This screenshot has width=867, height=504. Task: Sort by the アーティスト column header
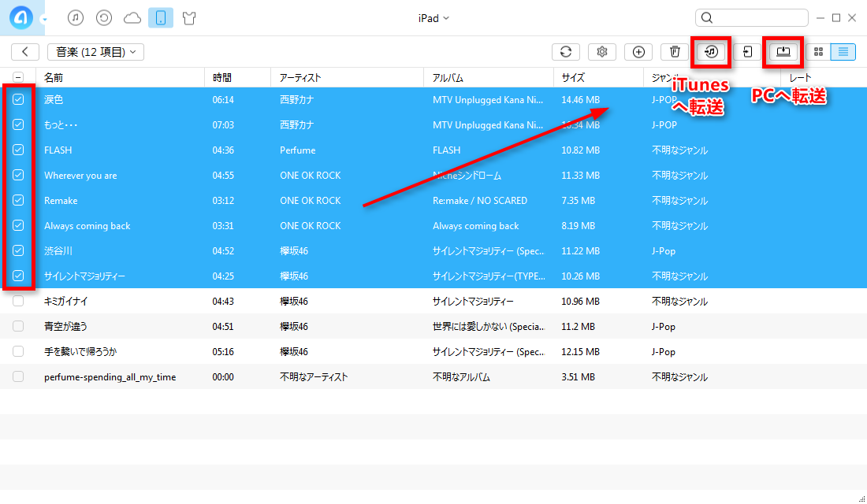point(348,77)
